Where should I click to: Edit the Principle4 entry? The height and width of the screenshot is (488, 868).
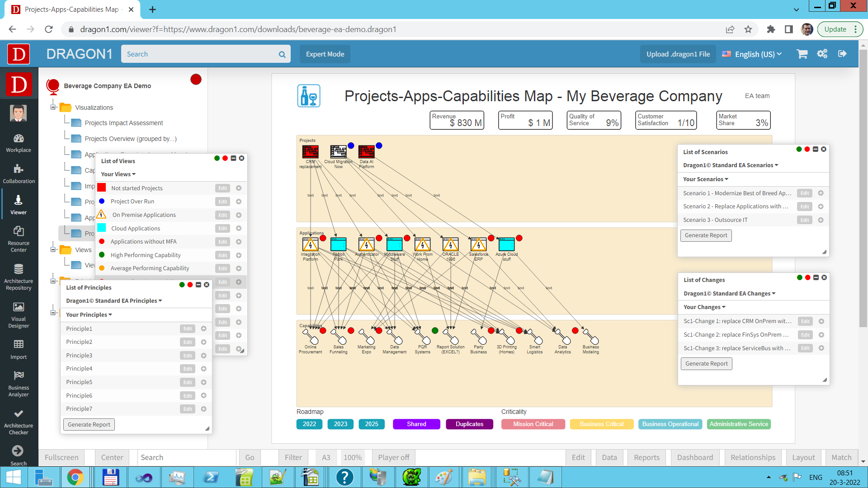pos(188,369)
